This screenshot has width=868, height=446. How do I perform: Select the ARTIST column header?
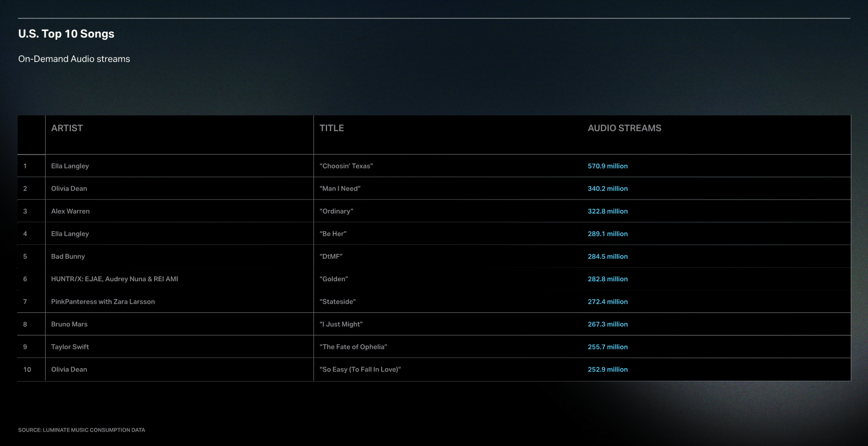[67, 128]
